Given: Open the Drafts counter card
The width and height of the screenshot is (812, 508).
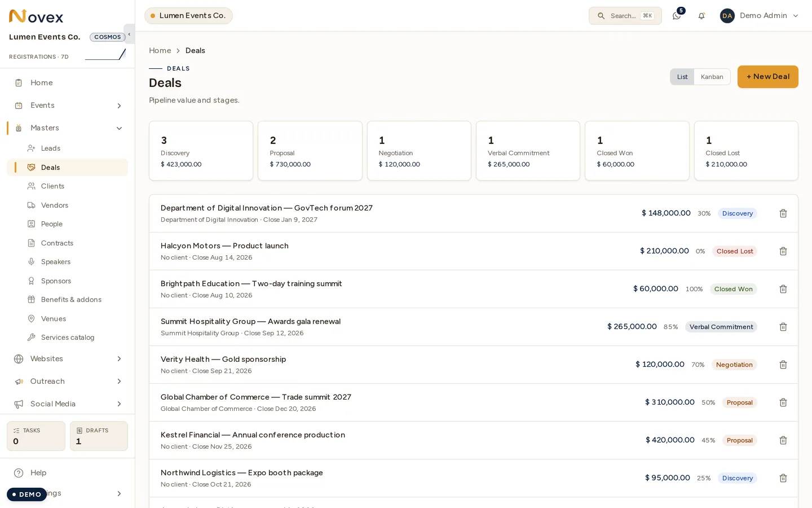Looking at the screenshot, I should 99,436.
